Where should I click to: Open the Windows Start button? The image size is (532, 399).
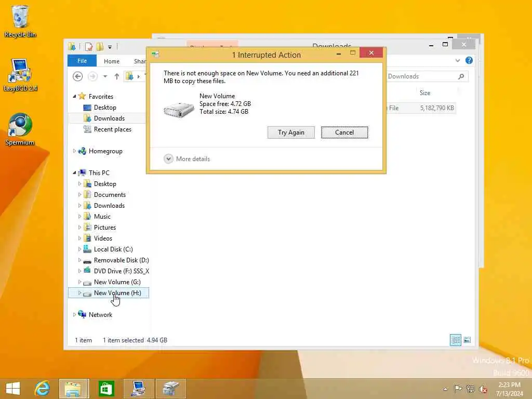tap(13, 389)
